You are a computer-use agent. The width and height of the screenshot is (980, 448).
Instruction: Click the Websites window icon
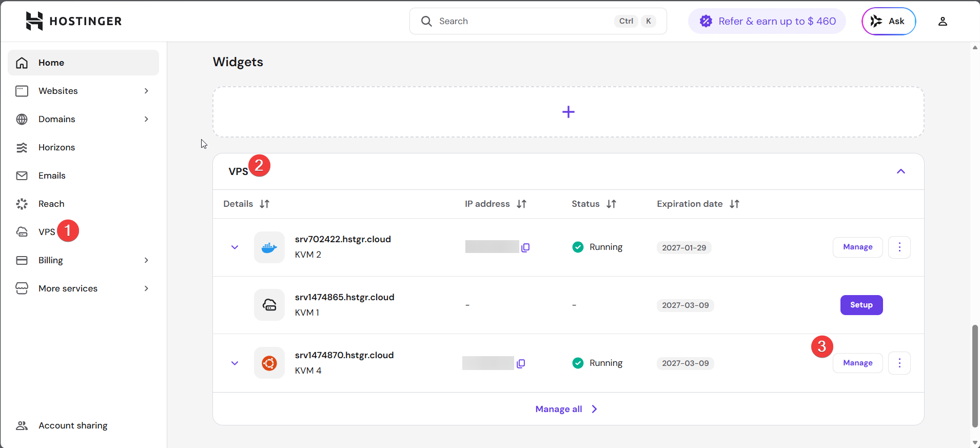point(22,91)
